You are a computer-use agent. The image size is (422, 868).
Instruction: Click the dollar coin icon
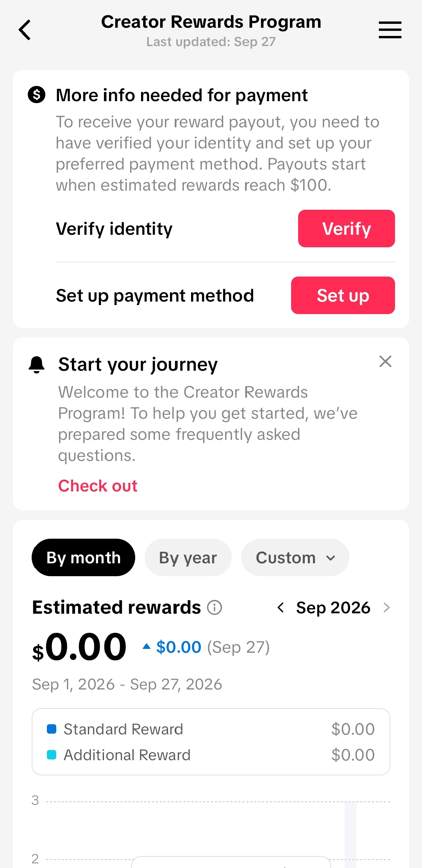37,95
